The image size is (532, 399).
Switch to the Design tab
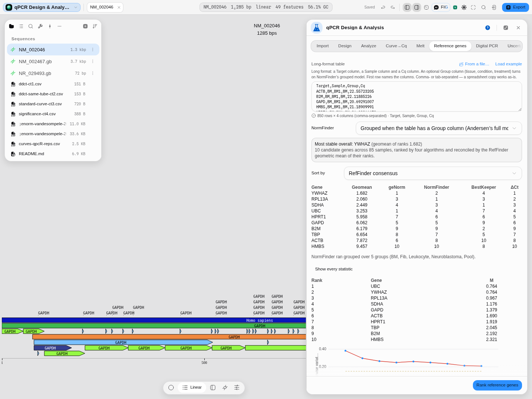tap(345, 46)
